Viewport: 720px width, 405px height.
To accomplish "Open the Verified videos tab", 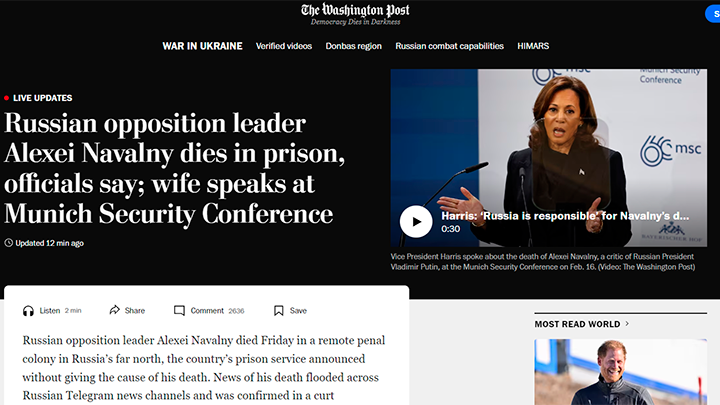I will (x=284, y=46).
